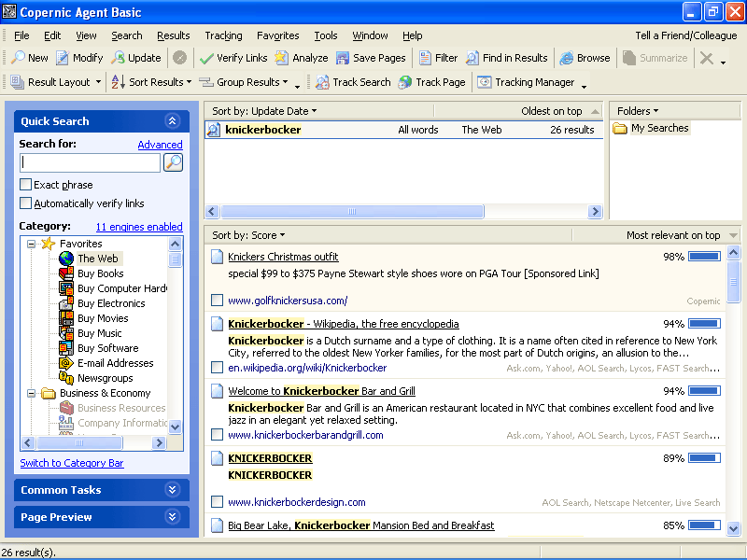Click Tell a Friend/Colleague

click(686, 35)
